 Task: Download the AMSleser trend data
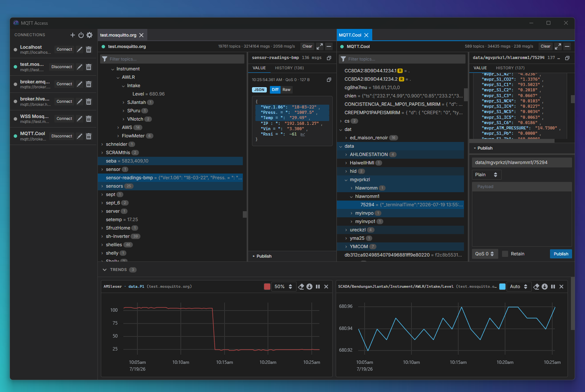[x=309, y=287]
